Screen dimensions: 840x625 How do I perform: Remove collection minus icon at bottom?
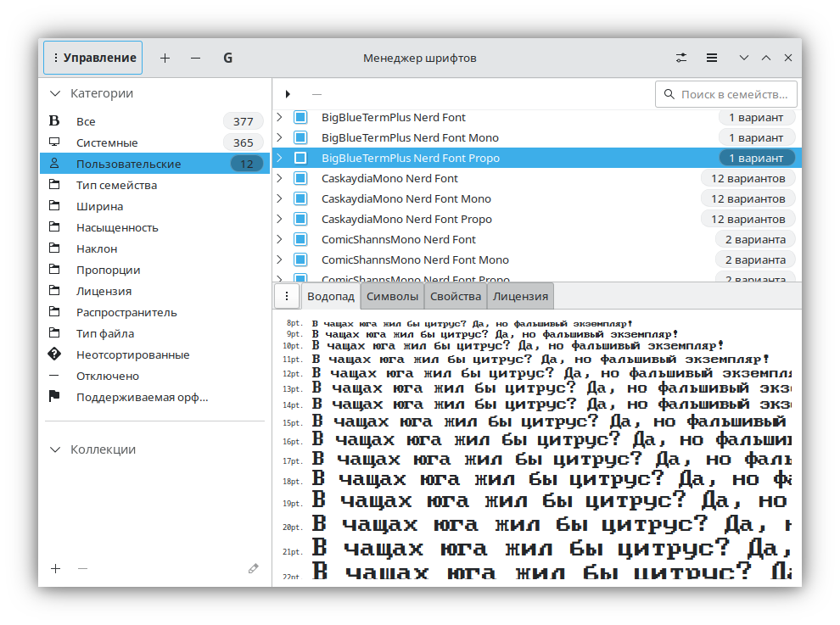click(82, 569)
